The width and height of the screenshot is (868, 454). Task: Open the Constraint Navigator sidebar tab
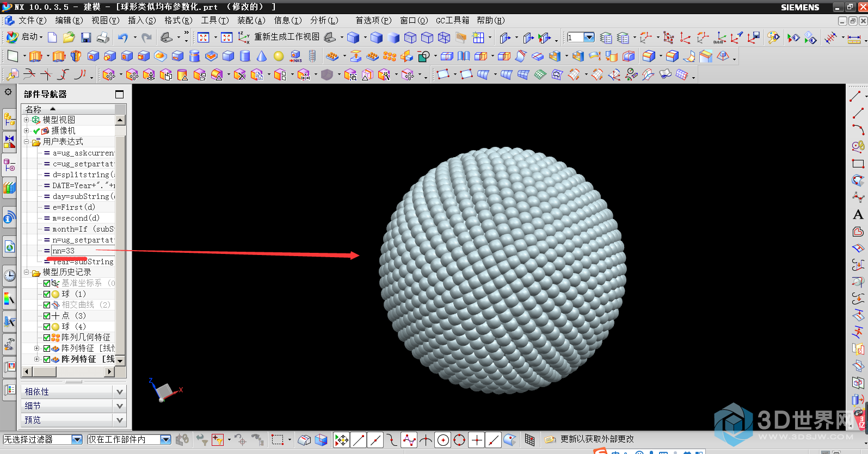[x=9, y=141]
